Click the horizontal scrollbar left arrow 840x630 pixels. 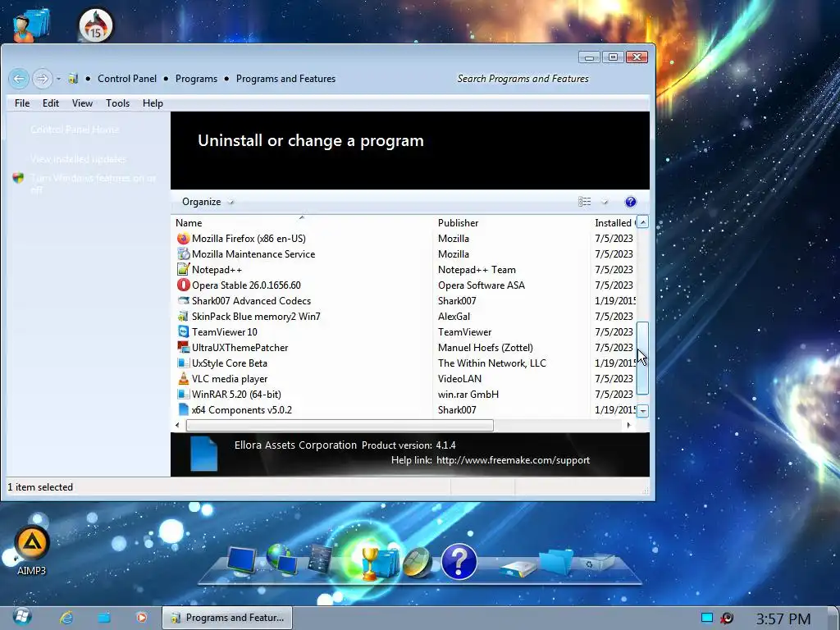pyautogui.click(x=178, y=426)
